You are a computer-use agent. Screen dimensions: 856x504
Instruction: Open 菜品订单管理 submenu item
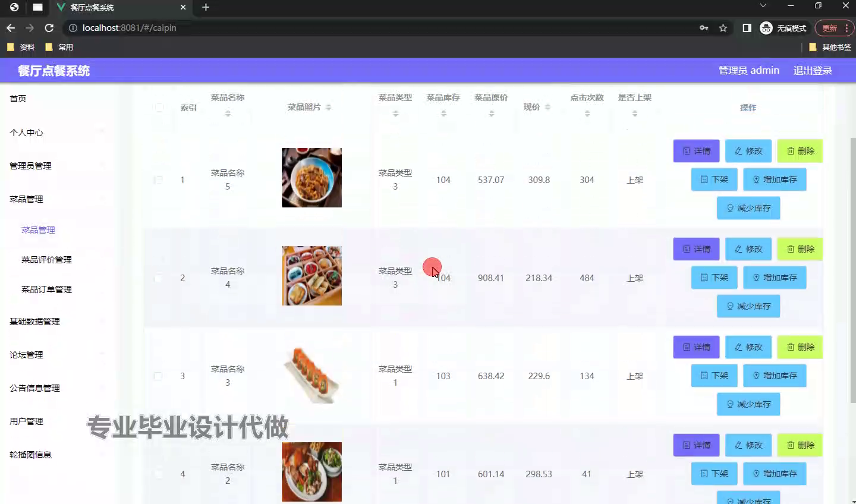46,289
